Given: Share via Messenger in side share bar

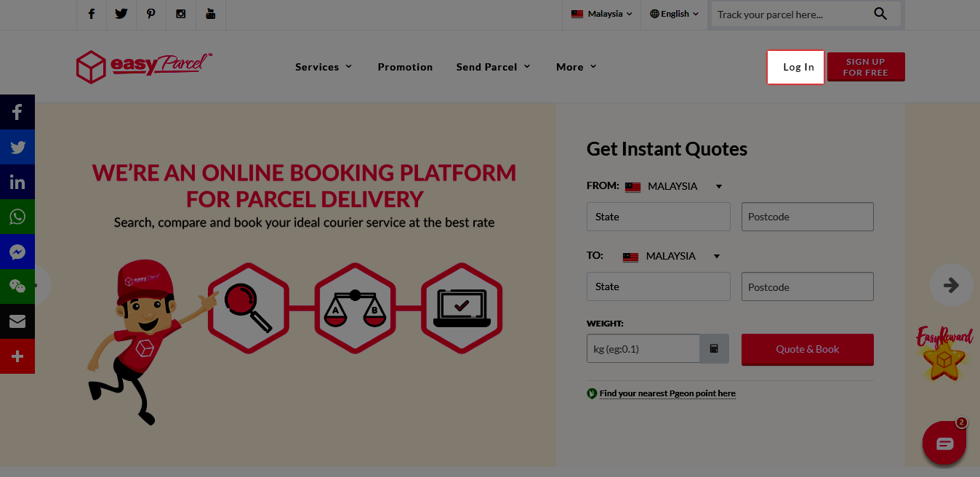Looking at the screenshot, I should [x=17, y=252].
